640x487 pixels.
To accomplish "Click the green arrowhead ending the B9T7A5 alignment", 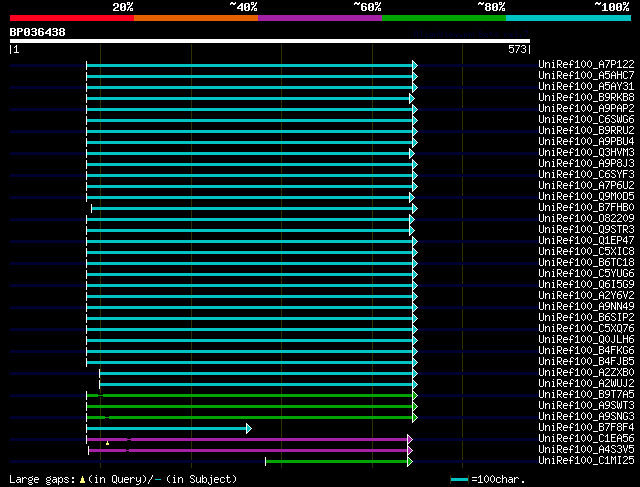I will pyautogui.click(x=415, y=396).
